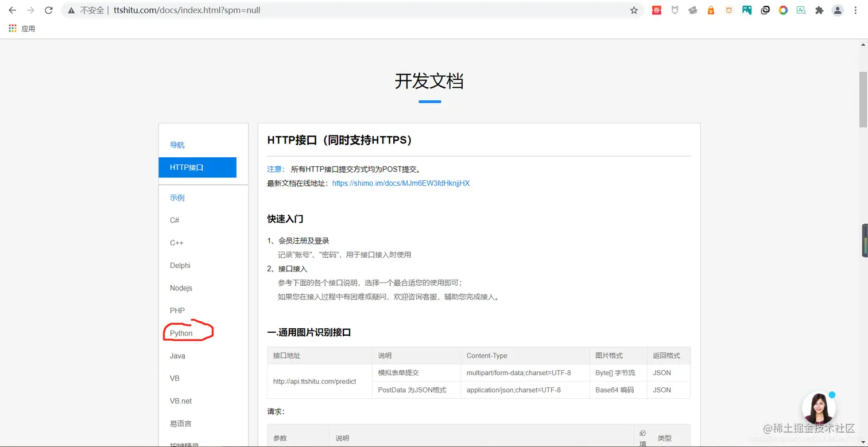
Task: Open the teal bookmark extension
Action: (746, 10)
